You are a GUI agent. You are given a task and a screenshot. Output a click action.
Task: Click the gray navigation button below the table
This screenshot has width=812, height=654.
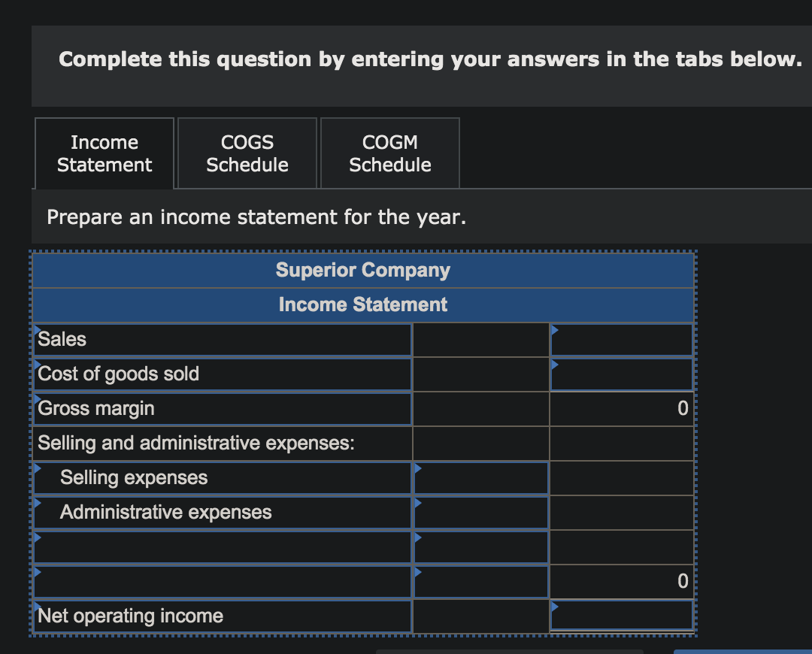click(x=511, y=651)
